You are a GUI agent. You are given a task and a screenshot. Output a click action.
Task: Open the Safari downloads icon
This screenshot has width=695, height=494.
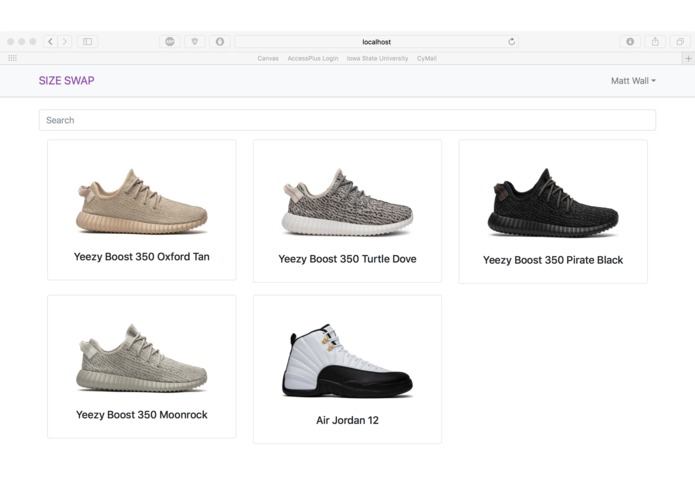click(x=630, y=42)
